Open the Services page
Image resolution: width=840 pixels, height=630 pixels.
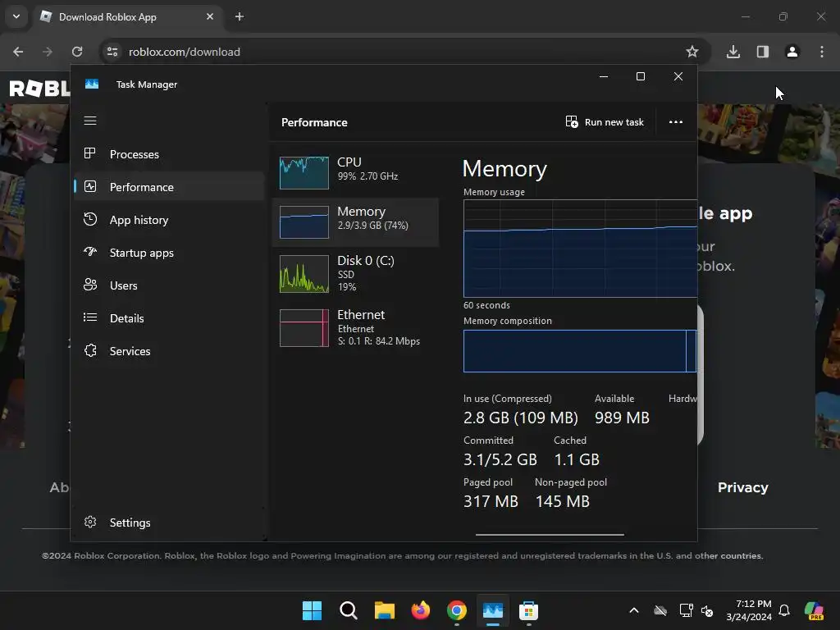169,351
